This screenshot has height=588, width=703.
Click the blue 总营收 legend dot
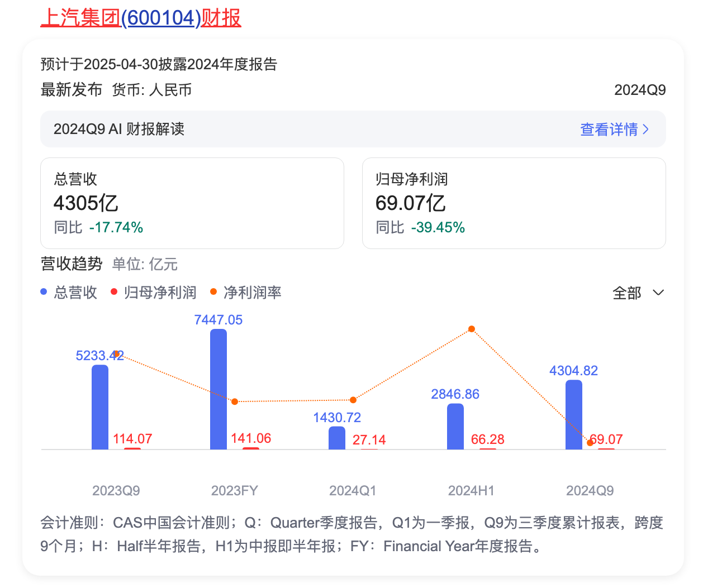pyautogui.click(x=44, y=292)
